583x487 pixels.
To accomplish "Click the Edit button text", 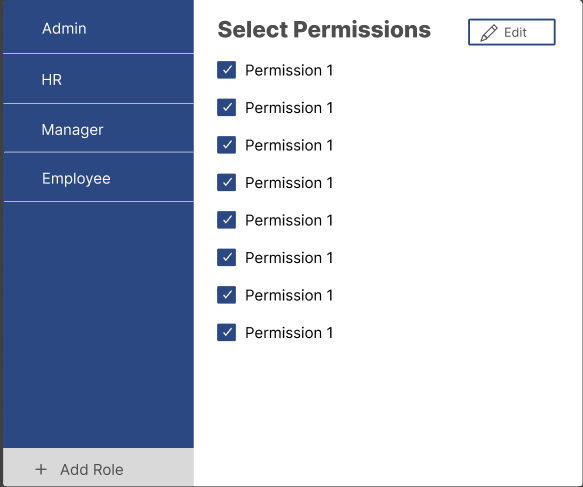I will (515, 33).
